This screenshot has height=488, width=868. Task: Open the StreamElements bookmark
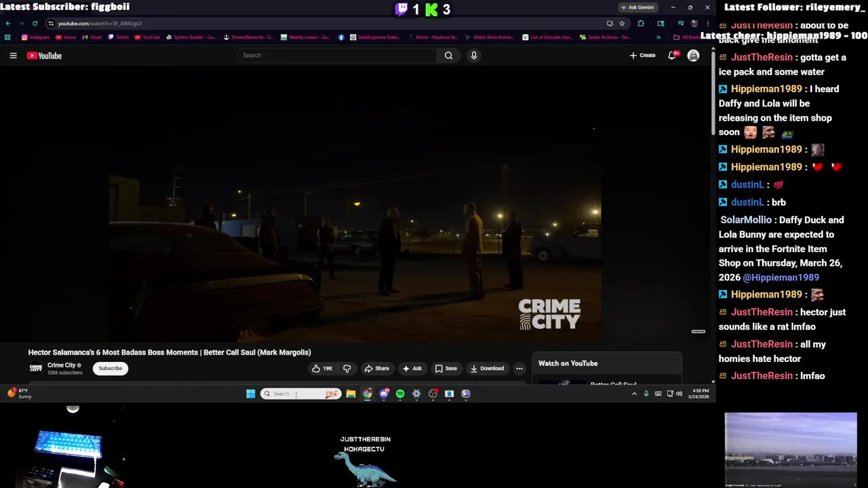248,37
